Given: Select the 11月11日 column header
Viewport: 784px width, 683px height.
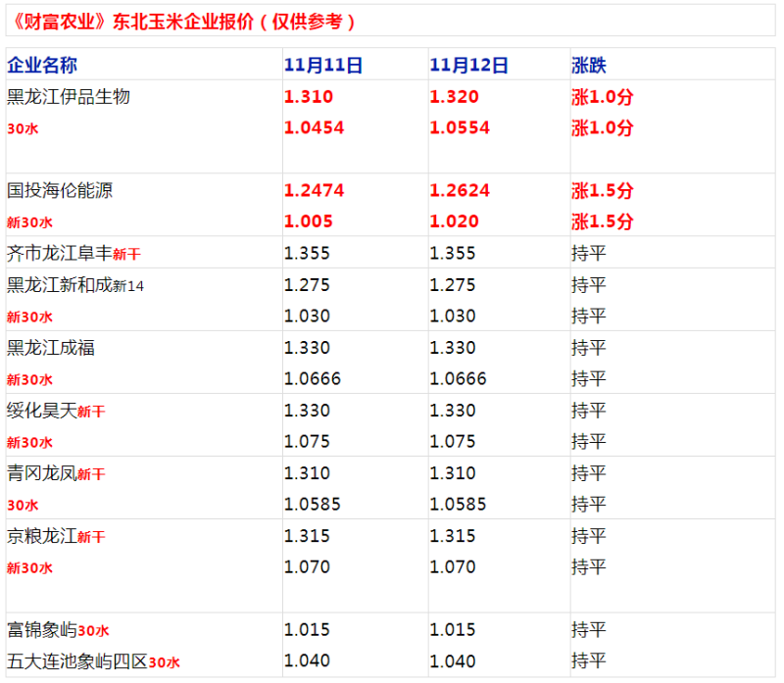Looking at the screenshot, I should [x=323, y=65].
